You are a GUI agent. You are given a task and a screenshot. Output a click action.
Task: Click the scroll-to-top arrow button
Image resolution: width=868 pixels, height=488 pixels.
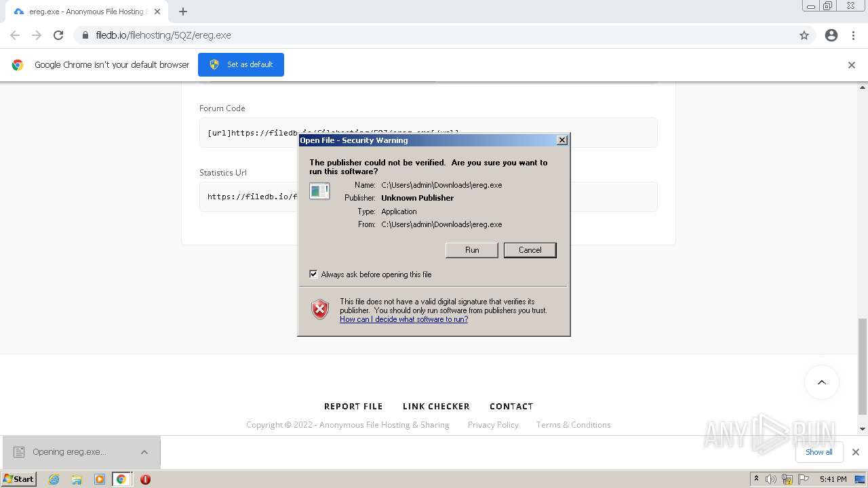pyautogui.click(x=821, y=382)
